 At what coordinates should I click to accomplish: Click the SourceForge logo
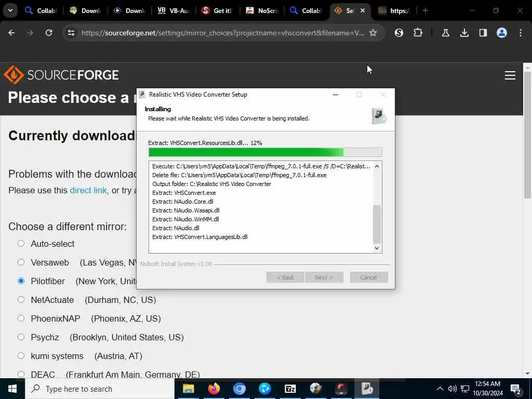click(61, 75)
